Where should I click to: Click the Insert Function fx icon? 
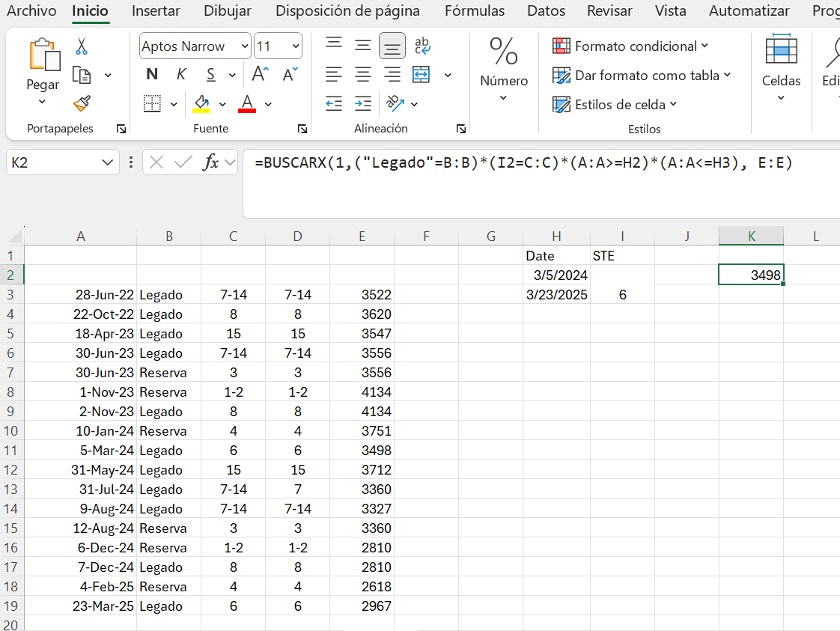point(210,162)
